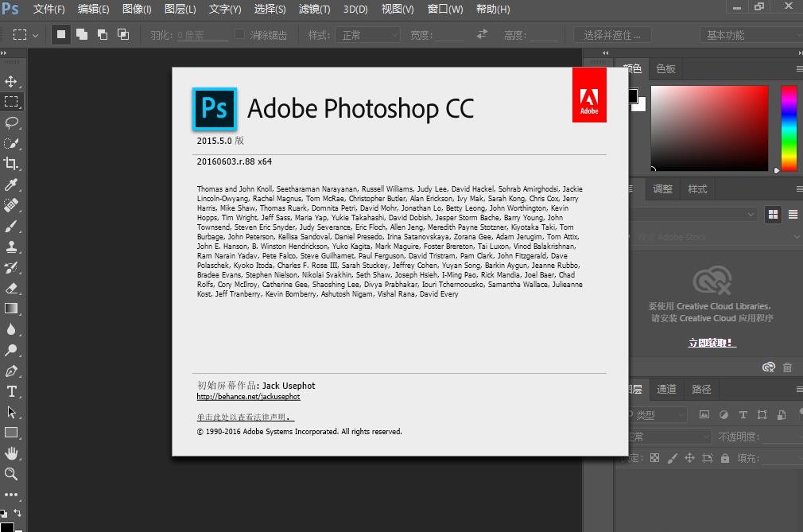Viewport: 803px width, 532px height.
Task: Select the Eyedropper tool
Action: 11,184
